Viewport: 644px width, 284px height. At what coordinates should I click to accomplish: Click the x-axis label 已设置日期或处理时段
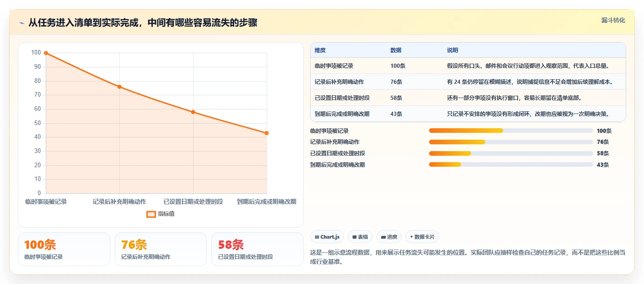(x=193, y=202)
